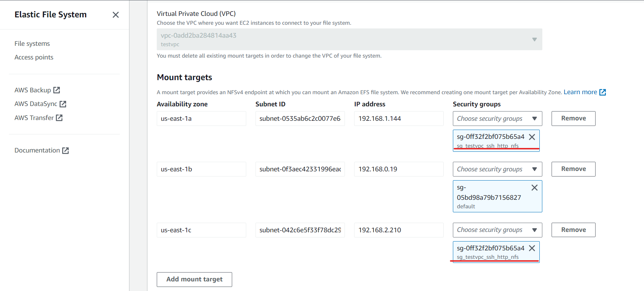This screenshot has width=644, height=291.
Task: Click the Add mount target button
Action: click(x=194, y=280)
